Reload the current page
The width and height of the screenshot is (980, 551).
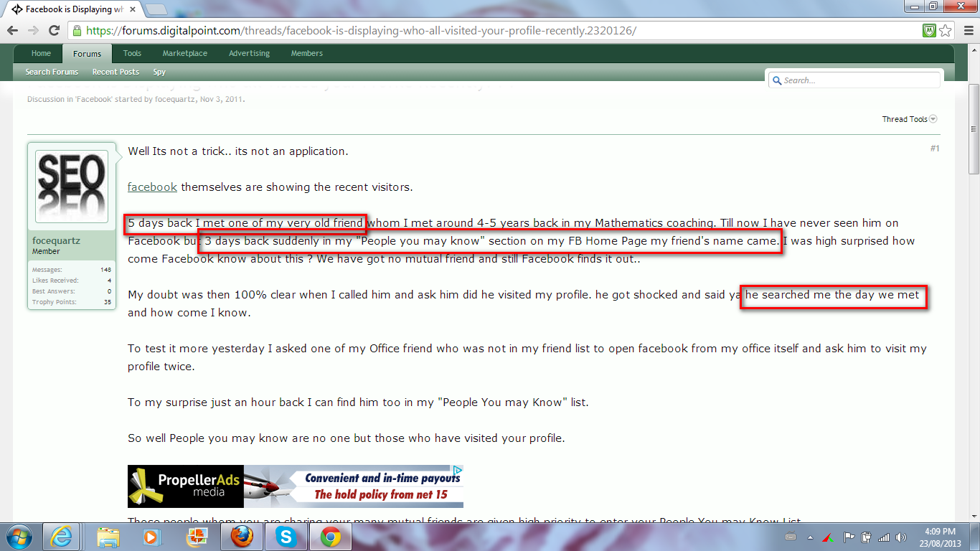coord(54,31)
